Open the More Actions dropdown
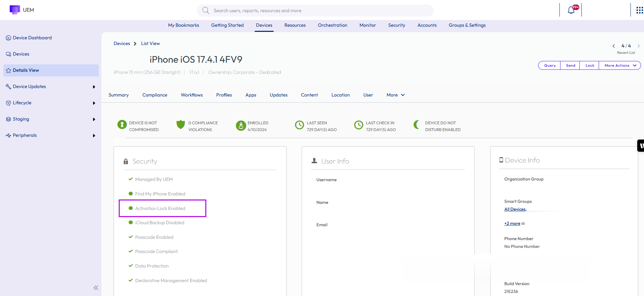This screenshot has height=296, width=644. coord(620,66)
